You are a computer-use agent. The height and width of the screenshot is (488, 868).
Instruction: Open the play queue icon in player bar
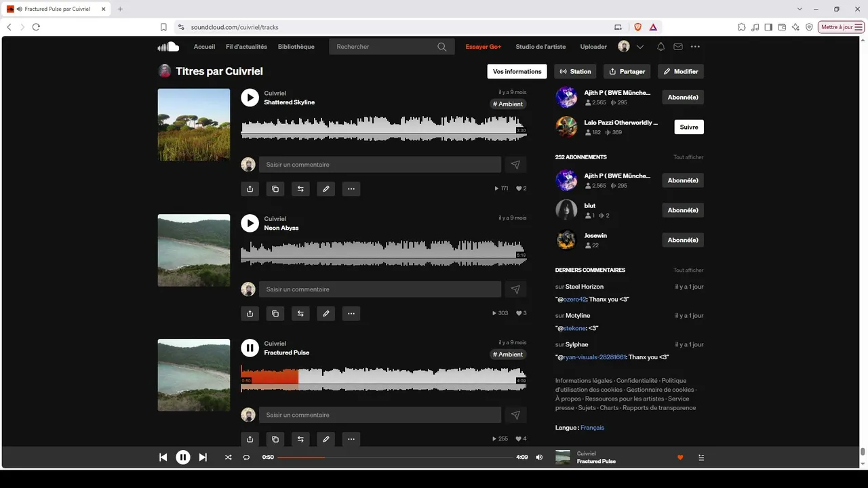[701, 457]
